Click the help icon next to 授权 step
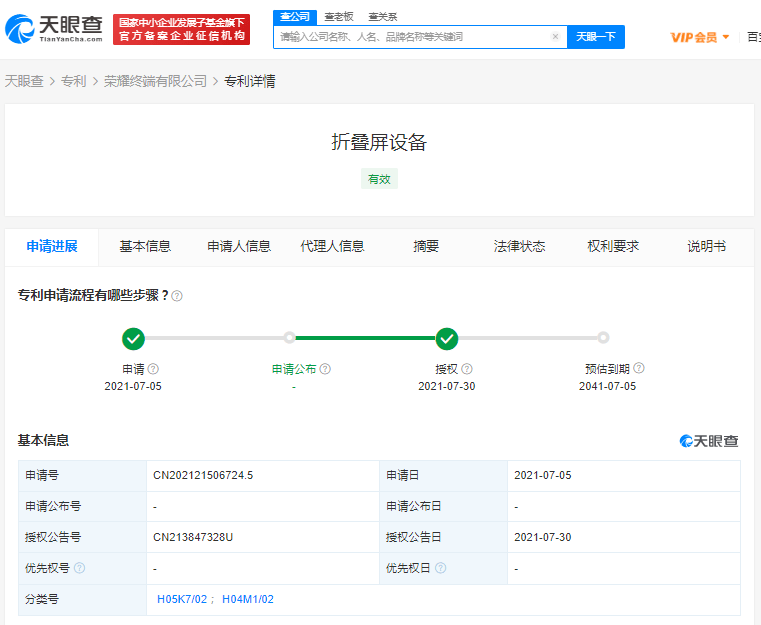This screenshot has width=761, height=625. pos(467,369)
